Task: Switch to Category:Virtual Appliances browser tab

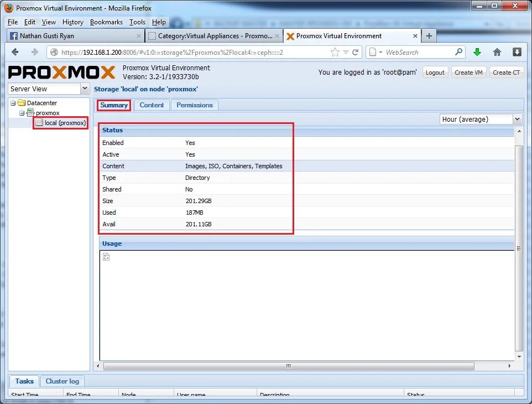Action: click(214, 35)
